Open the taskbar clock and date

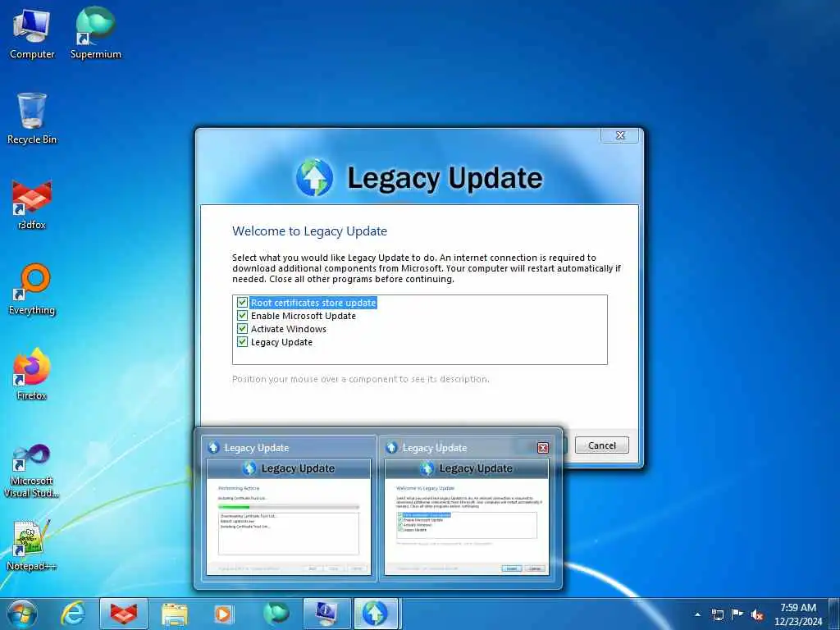tap(798, 614)
